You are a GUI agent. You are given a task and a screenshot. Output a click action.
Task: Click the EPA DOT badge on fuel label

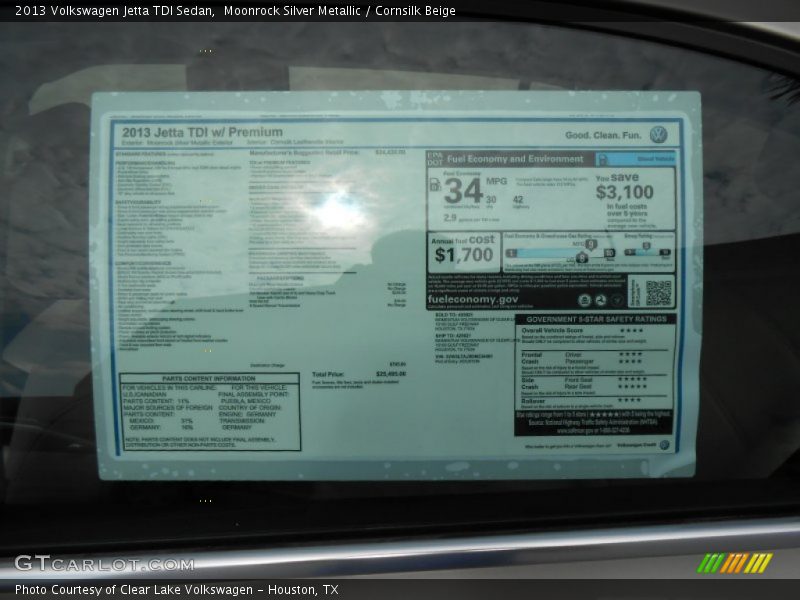(x=434, y=158)
